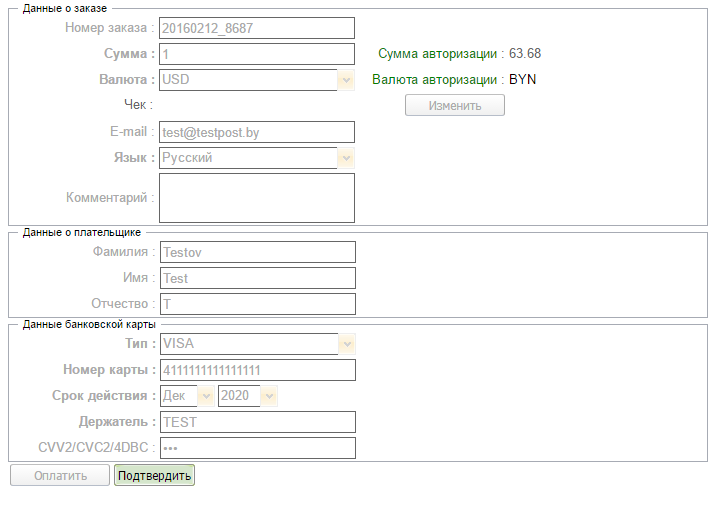721x507 pixels.
Task: Focus the Номер заказа field
Action: point(257,28)
